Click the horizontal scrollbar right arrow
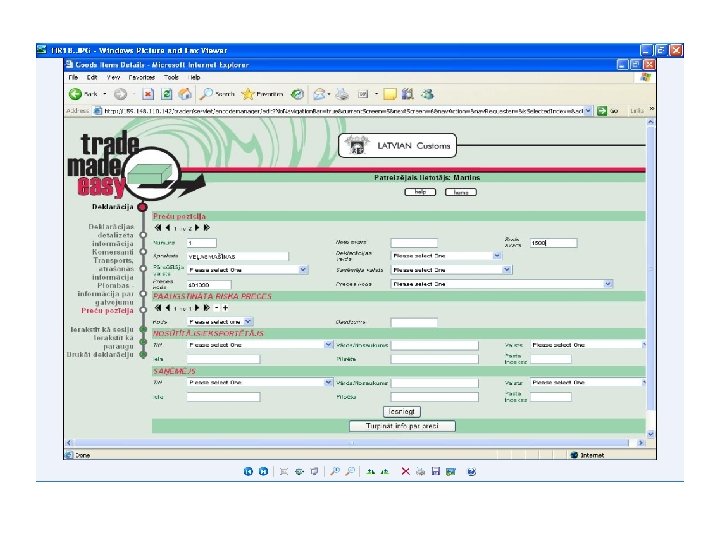The width and height of the screenshot is (720, 540). coord(641,443)
